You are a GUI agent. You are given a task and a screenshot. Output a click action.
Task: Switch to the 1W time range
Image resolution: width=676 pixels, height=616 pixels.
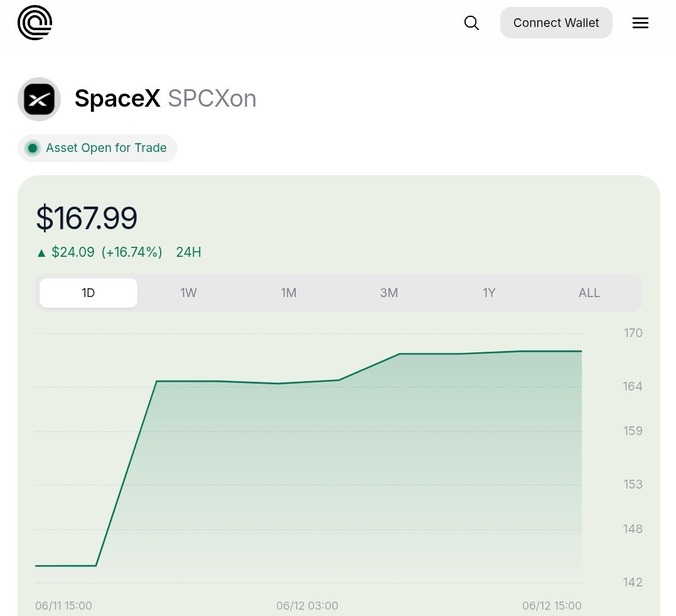(188, 293)
